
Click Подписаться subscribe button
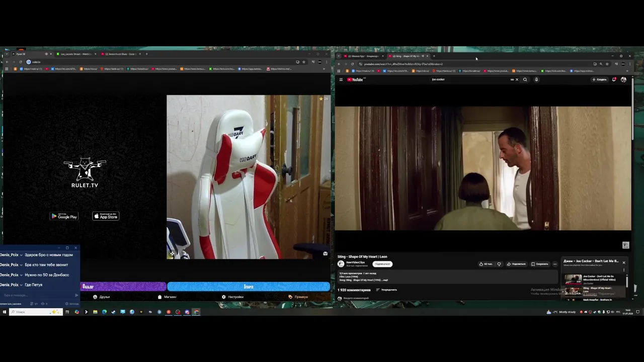click(382, 264)
